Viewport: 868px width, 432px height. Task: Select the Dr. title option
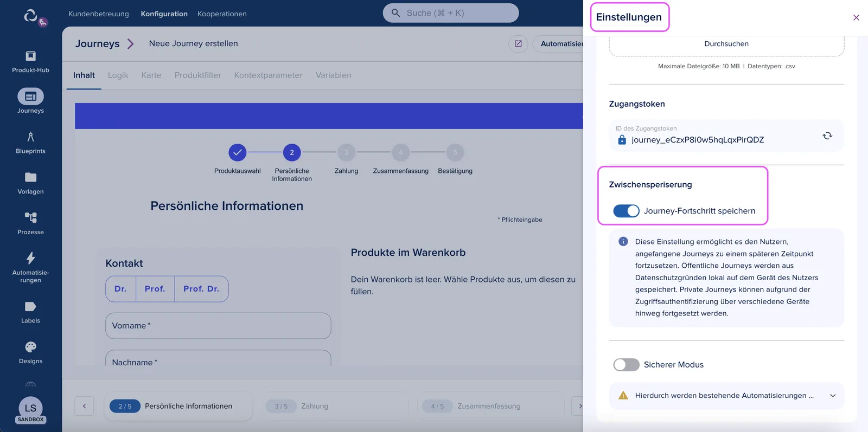(120, 289)
